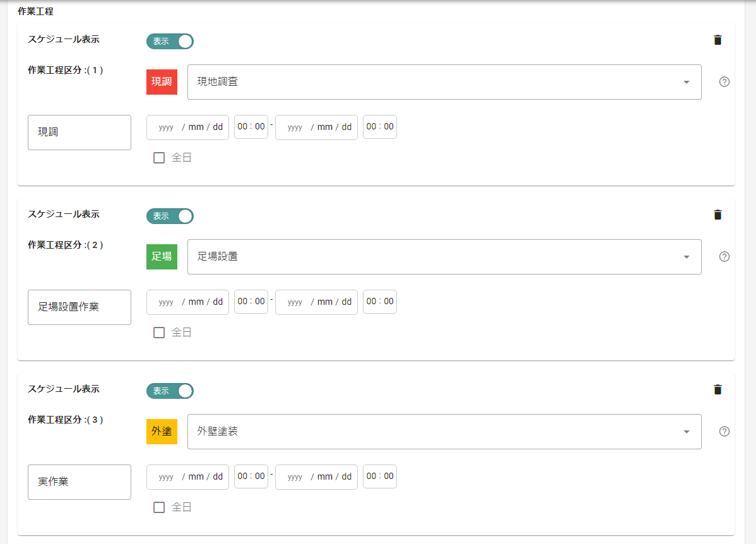Open help icon beside 足場設置 dropdown
Image resolution: width=756 pixels, height=544 pixels.
point(724,257)
